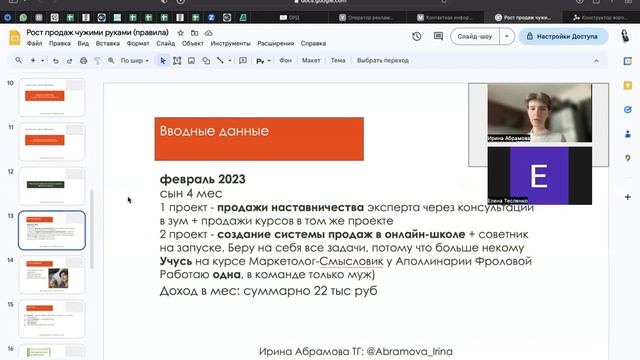
Task: Open Google Tasks in side panel
Action: click(x=628, y=109)
